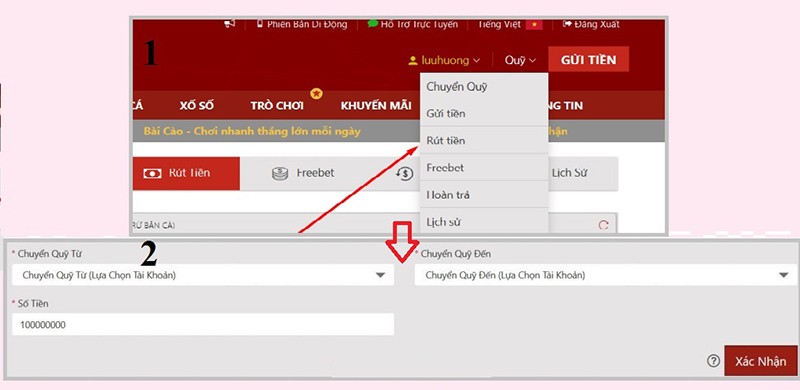Select Tiếng Việt language option
Screen dimensions: 800x390
499,24
